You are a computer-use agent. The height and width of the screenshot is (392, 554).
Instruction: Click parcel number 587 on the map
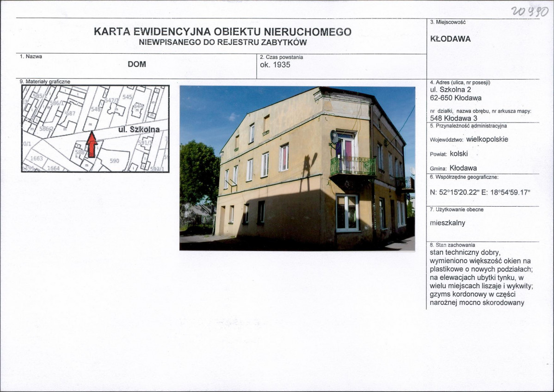coord(70,113)
